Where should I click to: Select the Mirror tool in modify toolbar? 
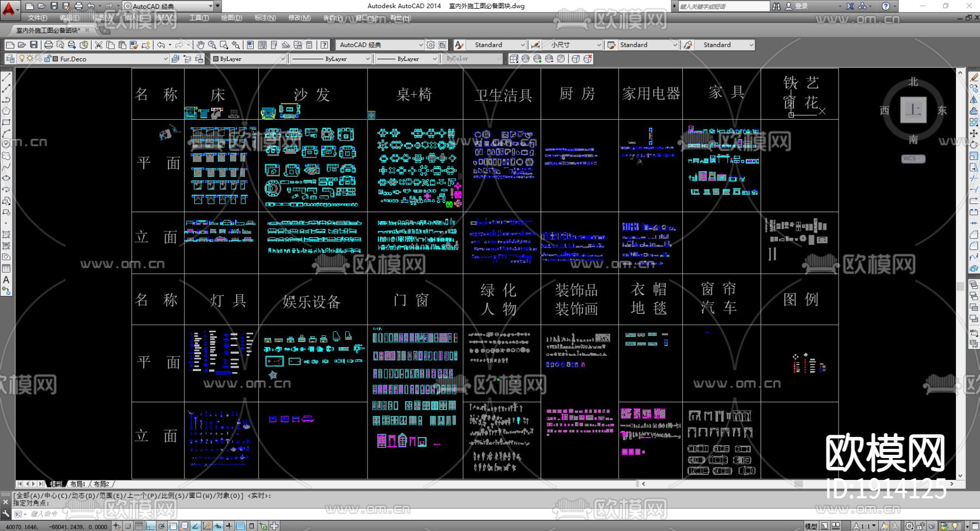(x=974, y=100)
